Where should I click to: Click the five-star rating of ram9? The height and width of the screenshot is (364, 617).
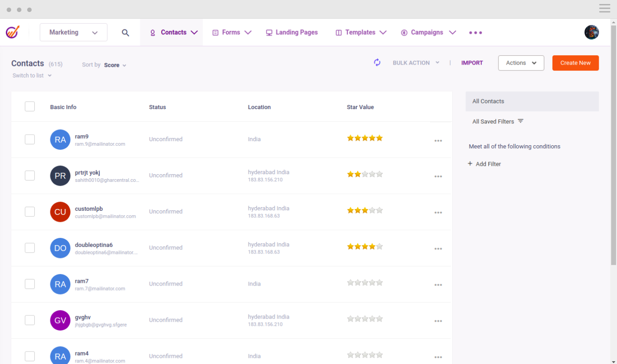coord(365,138)
